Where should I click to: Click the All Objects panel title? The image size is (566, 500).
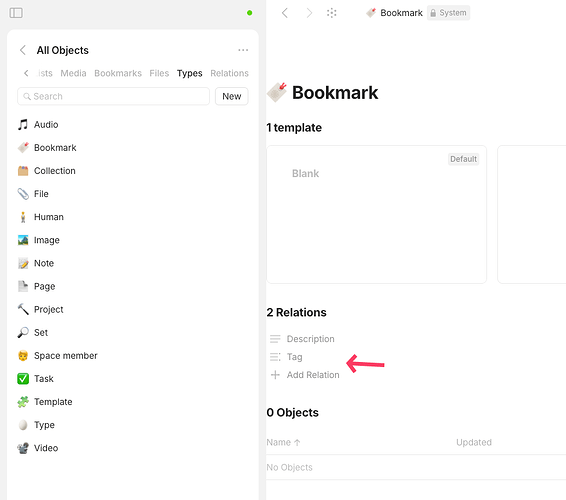tap(62, 50)
